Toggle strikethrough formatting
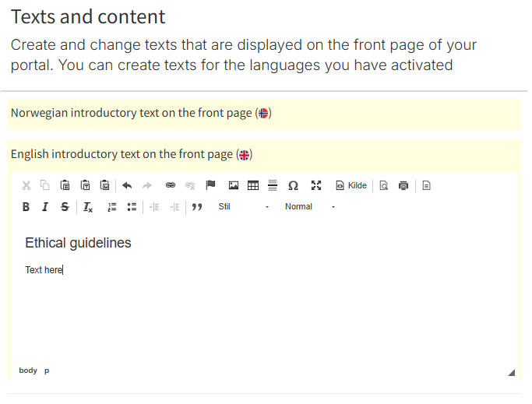Screen dimensions: 532x404 65,207
